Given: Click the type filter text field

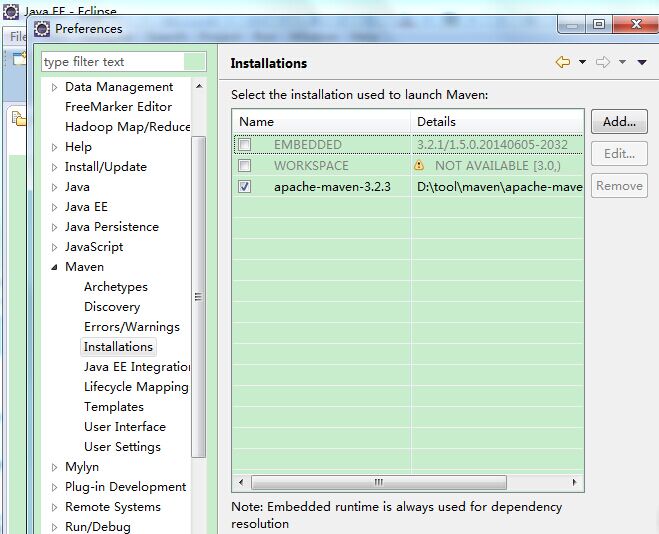Looking at the screenshot, I should [124, 62].
